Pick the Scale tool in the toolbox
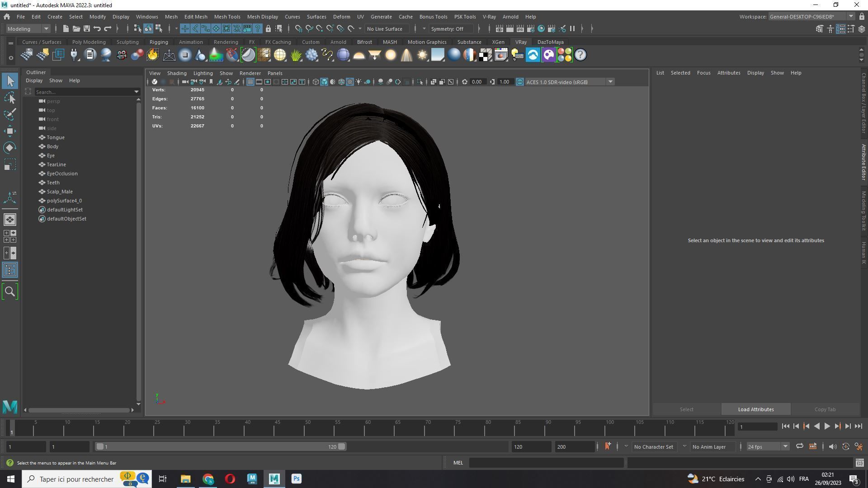Viewport: 868px width, 488px height. [10, 164]
